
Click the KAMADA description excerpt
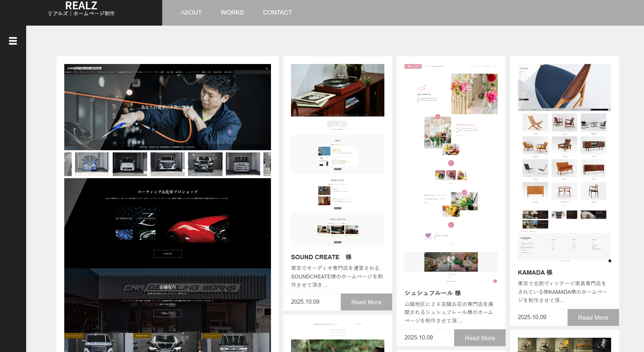562,292
